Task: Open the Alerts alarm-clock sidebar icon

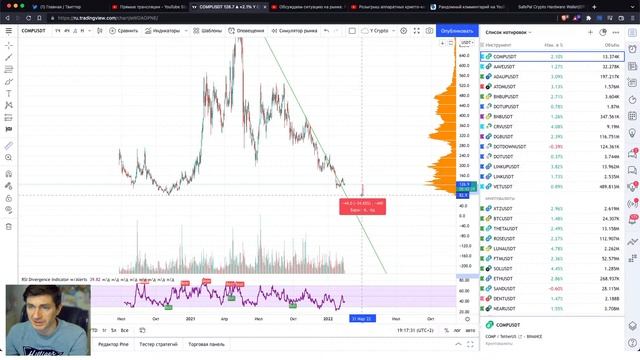Action: coord(632,49)
